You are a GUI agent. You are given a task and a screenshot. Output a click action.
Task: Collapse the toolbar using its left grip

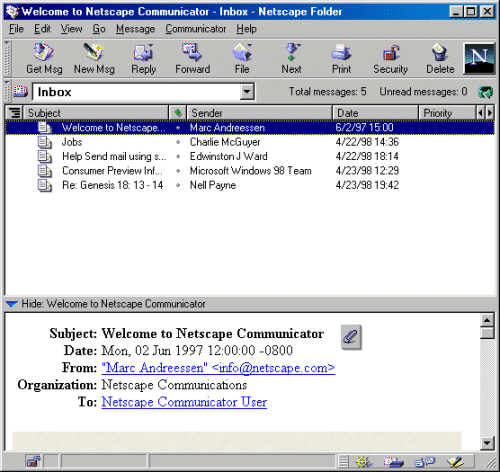[7, 58]
